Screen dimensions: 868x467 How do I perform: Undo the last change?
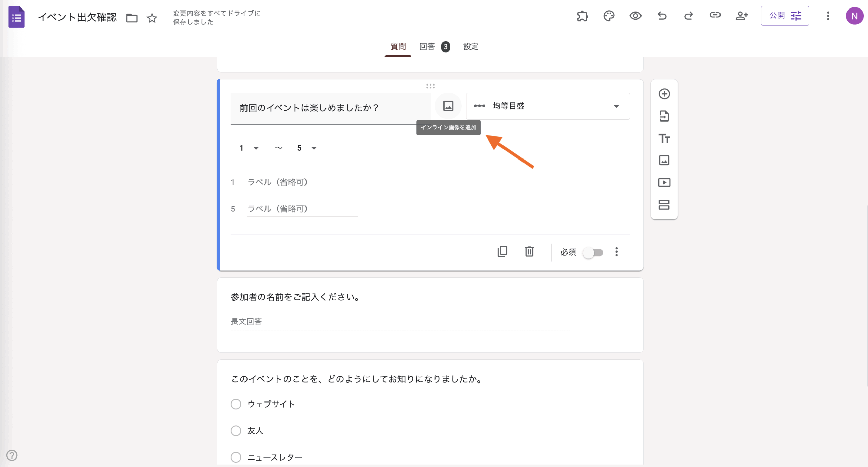[662, 16]
